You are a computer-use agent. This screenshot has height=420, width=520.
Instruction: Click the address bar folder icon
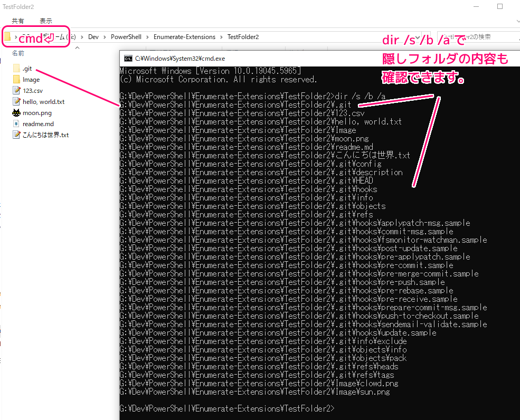pyautogui.click(x=7, y=37)
